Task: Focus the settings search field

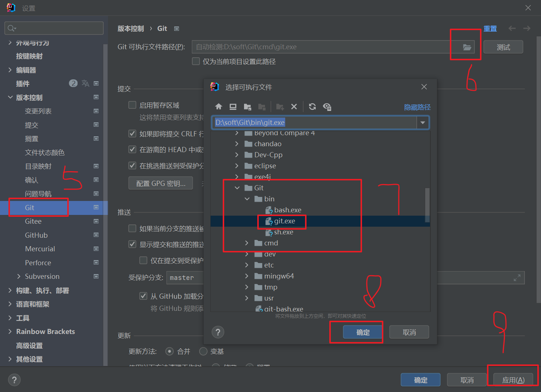Action: [54, 28]
